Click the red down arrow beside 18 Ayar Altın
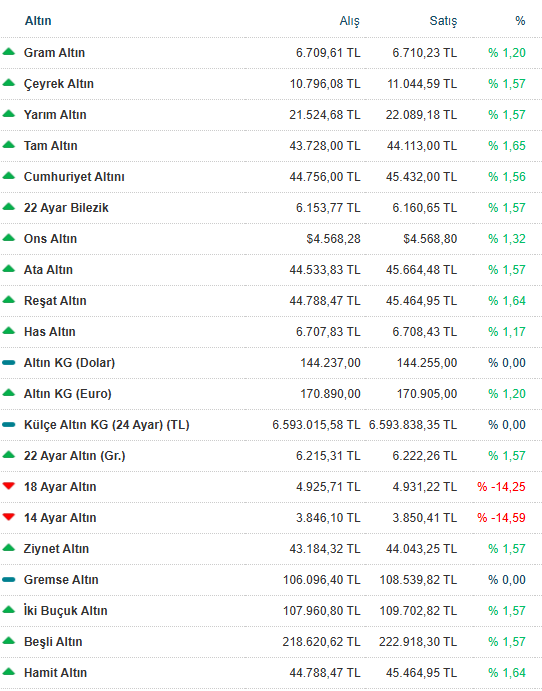542x691 pixels. pos(8,486)
